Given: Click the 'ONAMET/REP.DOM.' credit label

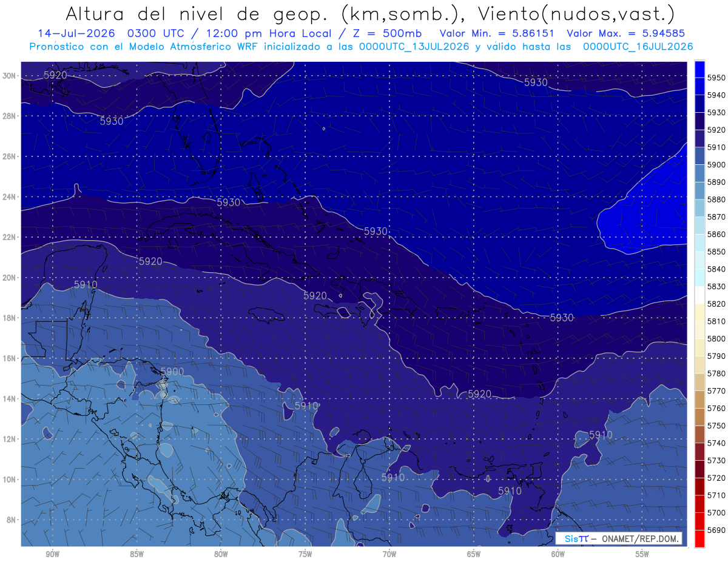Looking at the screenshot, I should tap(639, 538).
